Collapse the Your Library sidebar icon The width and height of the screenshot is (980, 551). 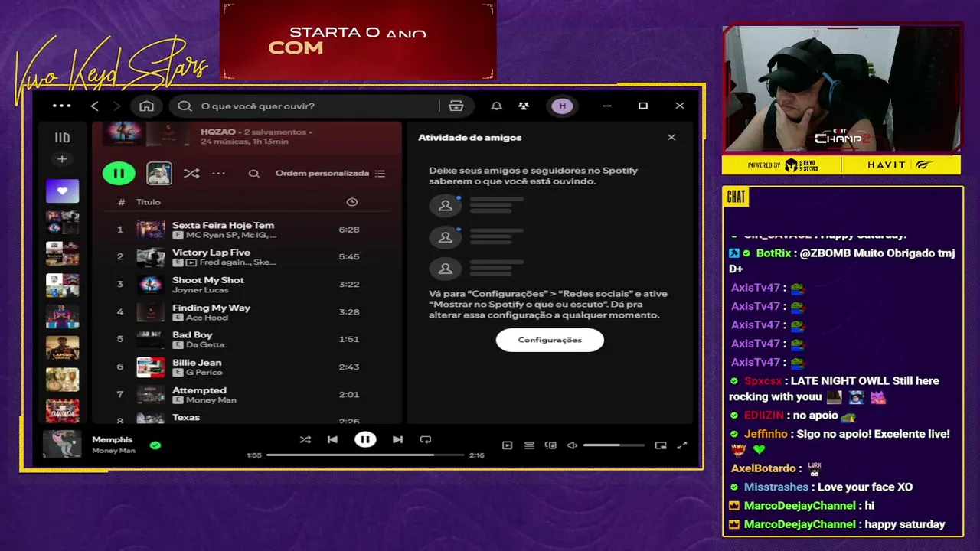(x=62, y=138)
